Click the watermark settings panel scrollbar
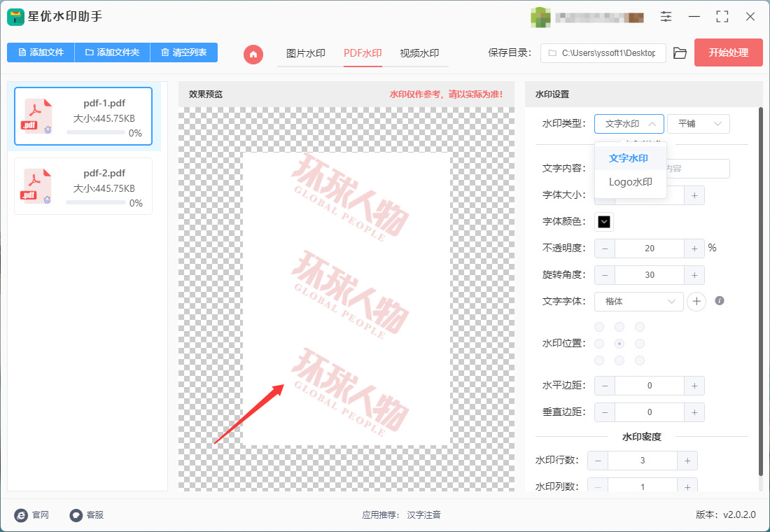The width and height of the screenshot is (770, 532). coord(761,292)
